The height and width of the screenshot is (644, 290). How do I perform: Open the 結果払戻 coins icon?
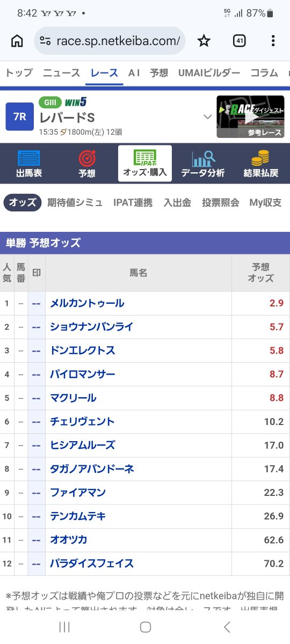(x=261, y=164)
